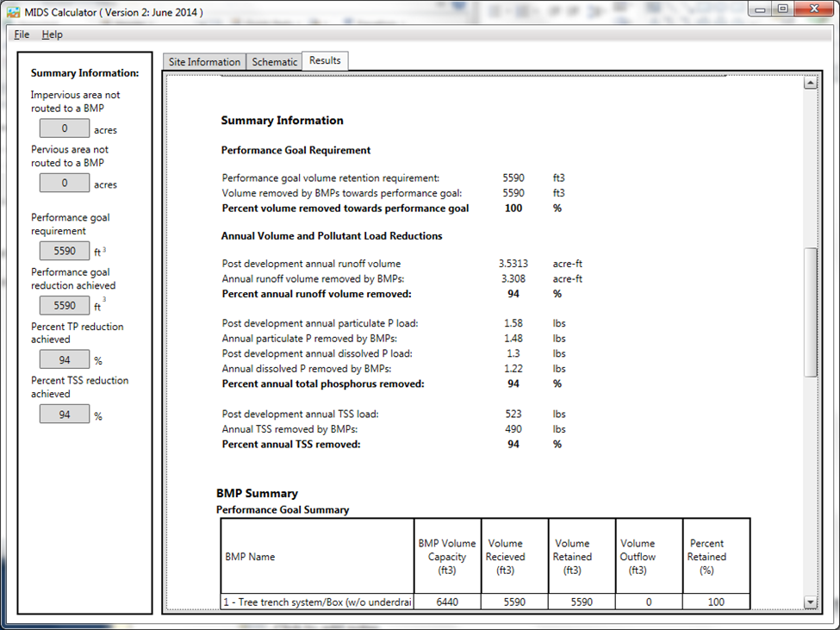Image resolution: width=840 pixels, height=630 pixels.
Task: Open the File menu
Action: click(22, 34)
